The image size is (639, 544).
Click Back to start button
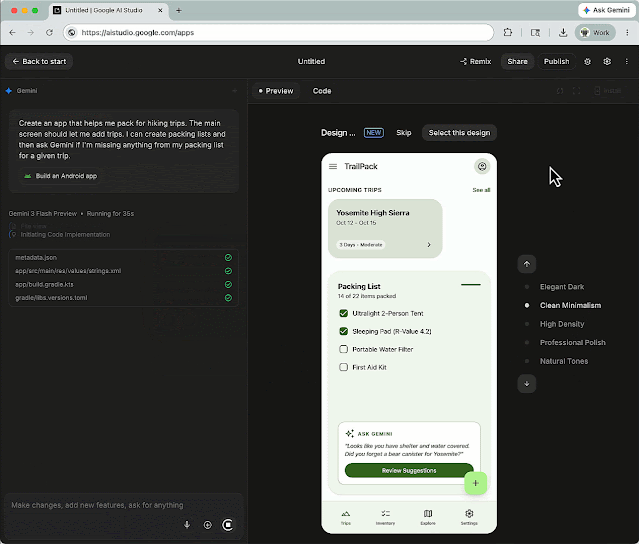[x=39, y=62]
